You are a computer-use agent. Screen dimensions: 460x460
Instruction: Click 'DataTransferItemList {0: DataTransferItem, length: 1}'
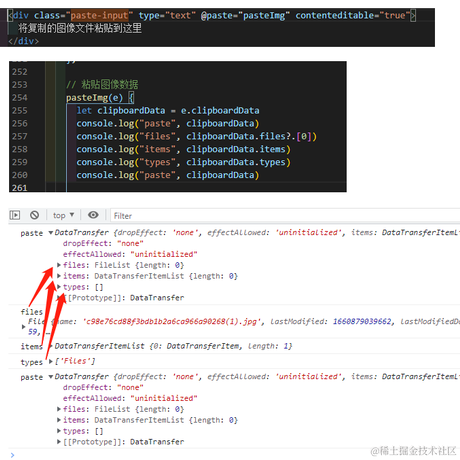173,346
